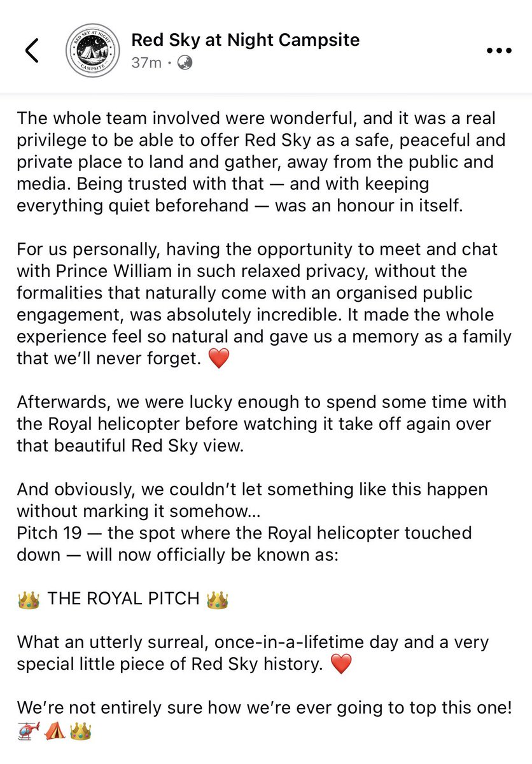The image size is (532, 764).
Task: Open the Red Sky at Night Campsite page name
Action: [x=246, y=40]
